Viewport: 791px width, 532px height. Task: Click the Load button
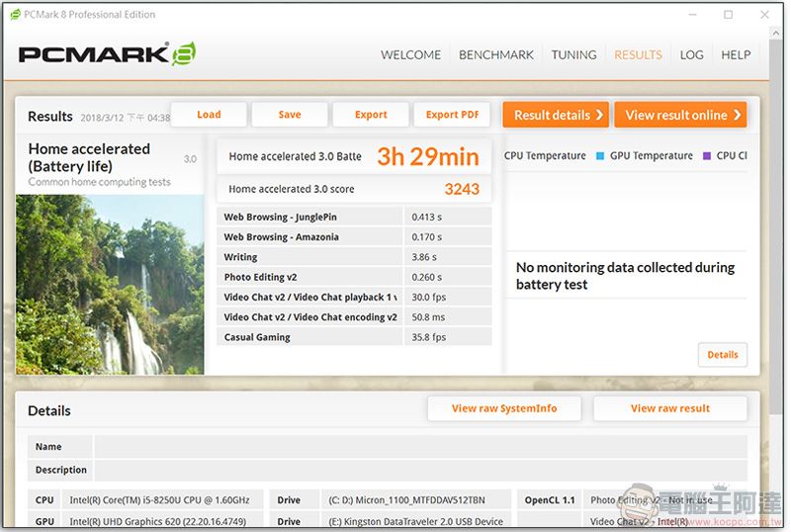pos(209,115)
